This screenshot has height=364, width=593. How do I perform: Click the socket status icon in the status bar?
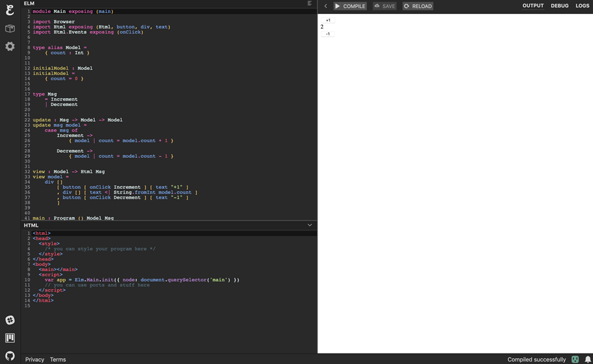[575, 359]
